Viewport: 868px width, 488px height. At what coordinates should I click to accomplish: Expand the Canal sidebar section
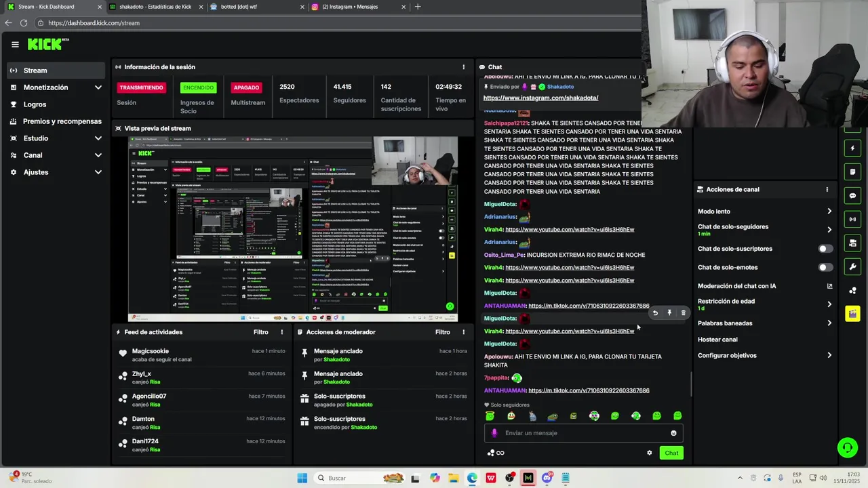pyautogui.click(x=98, y=155)
